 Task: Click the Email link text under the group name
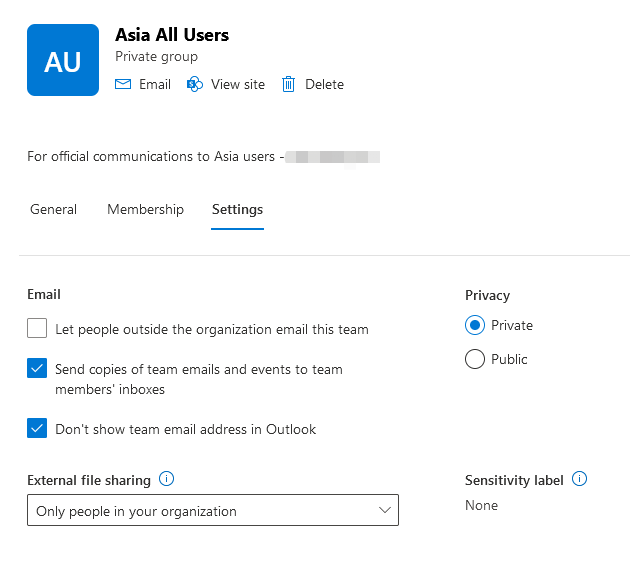(x=155, y=85)
